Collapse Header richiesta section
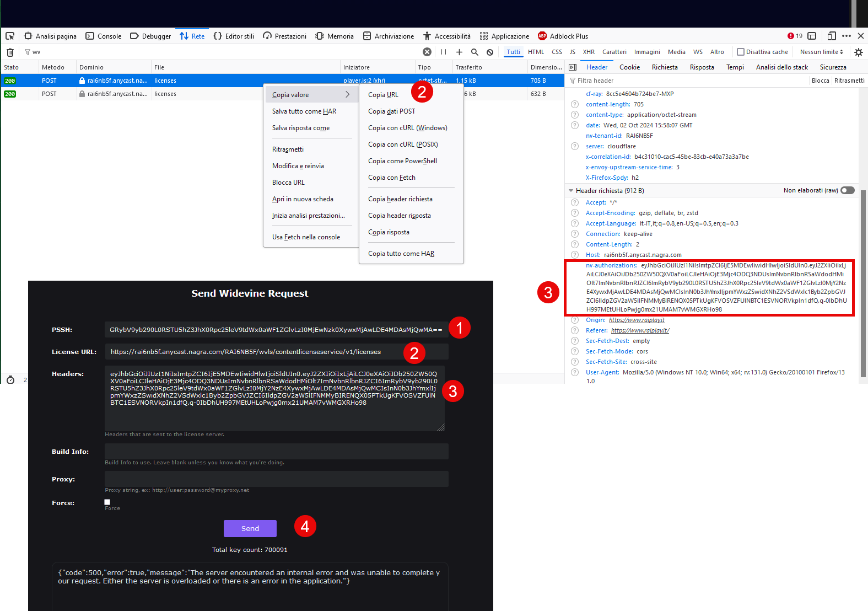This screenshot has width=868, height=611. click(571, 191)
